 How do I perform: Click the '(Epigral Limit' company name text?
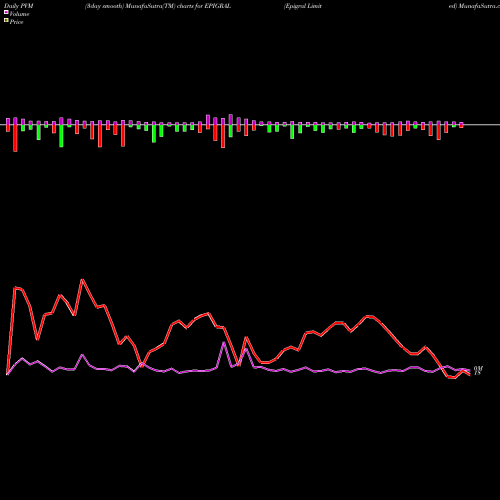tap(303, 6)
